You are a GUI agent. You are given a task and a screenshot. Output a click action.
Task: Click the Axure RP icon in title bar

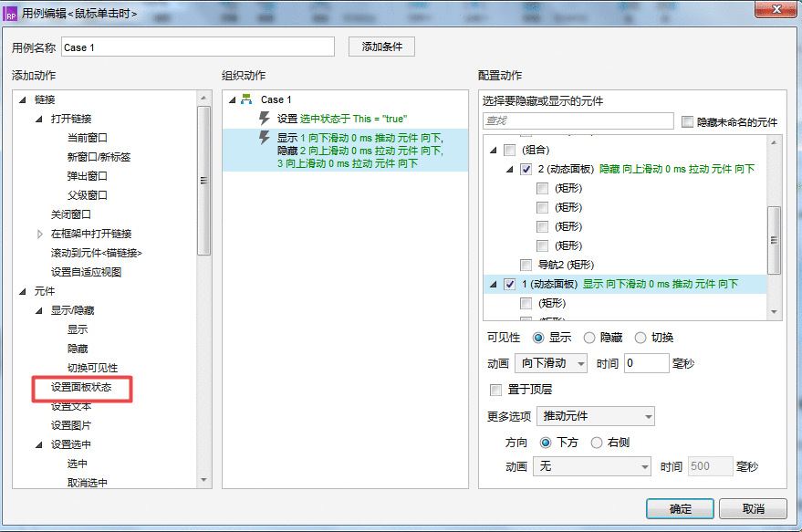pos(11,14)
